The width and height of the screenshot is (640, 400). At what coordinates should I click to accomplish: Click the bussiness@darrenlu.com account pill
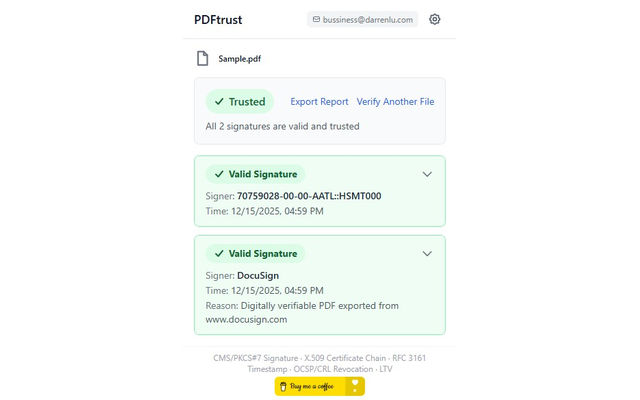(x=362, y=19)
